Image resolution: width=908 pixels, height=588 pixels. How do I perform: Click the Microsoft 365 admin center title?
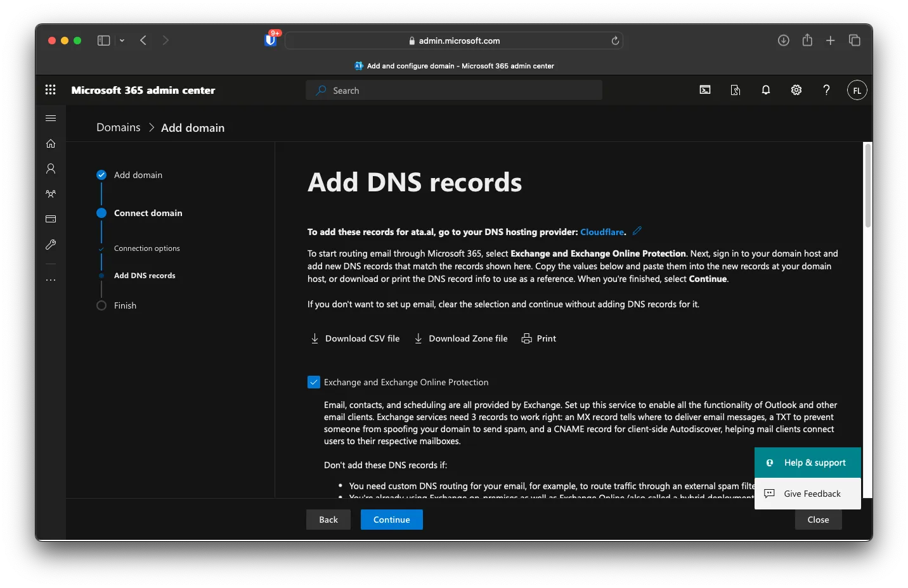point(143,90)
